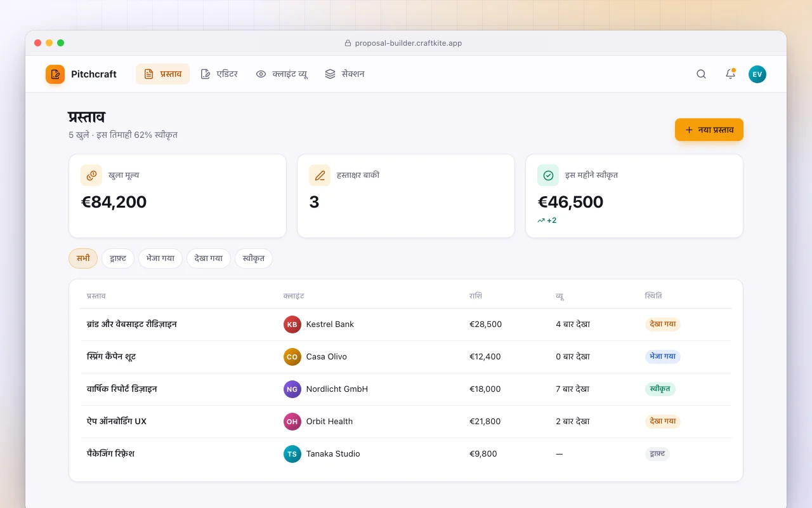Click the खुला मूल्य card icon
This screenshot has width=812, height=508.
[91, 175]
